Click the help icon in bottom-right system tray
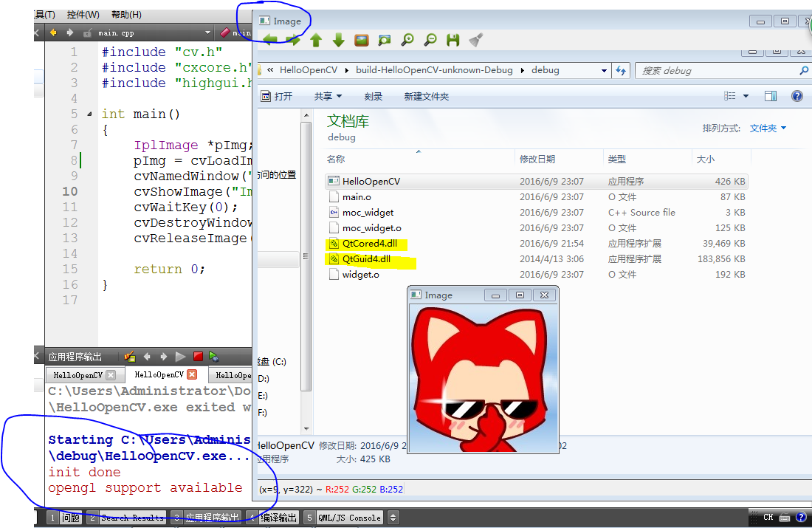 point(801,517)
